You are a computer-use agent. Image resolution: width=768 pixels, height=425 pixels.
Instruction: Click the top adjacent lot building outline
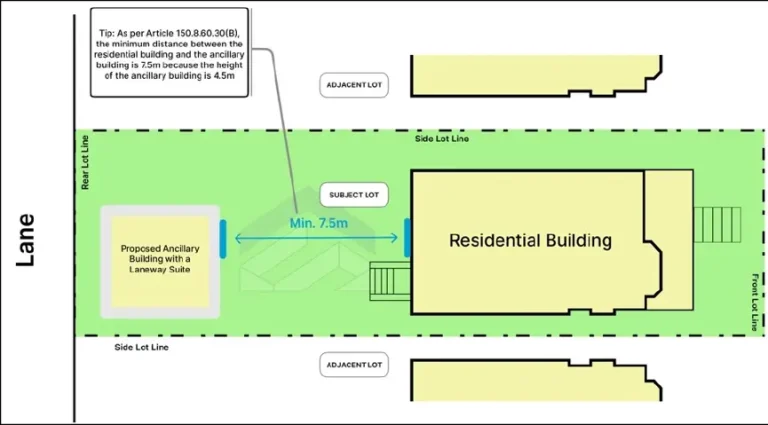(536, 75)
